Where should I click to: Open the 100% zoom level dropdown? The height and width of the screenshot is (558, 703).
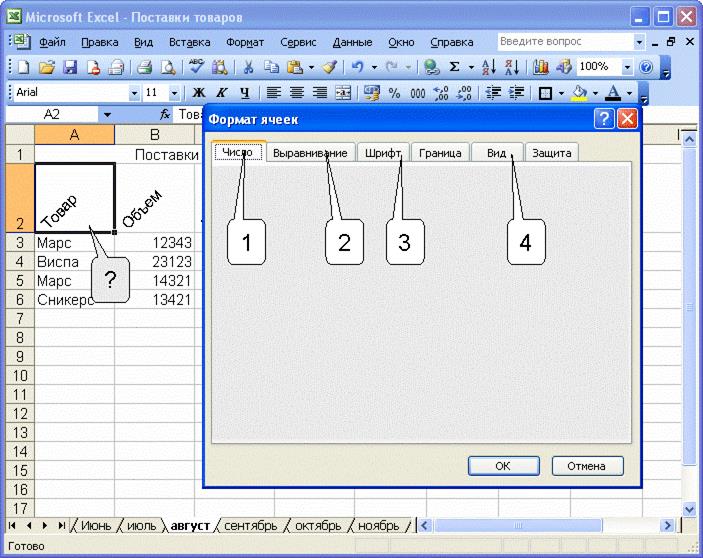click(627, 68)
